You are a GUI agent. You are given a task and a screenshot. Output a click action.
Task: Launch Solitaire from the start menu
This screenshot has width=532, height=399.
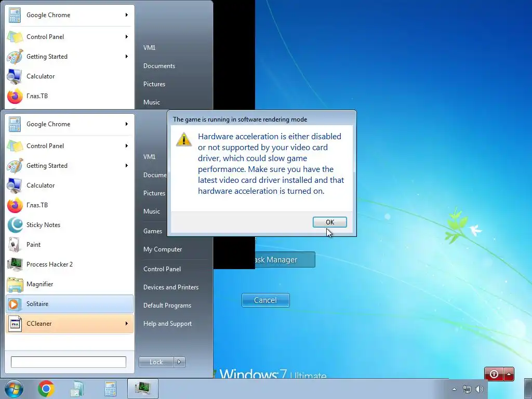point(70,303)
